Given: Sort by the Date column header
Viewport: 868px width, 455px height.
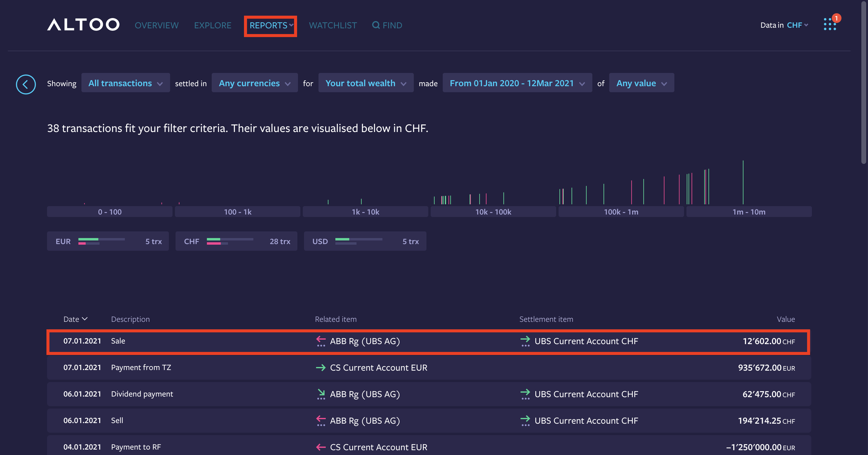Looking at the screenshot, I should [x=75, y=319].
